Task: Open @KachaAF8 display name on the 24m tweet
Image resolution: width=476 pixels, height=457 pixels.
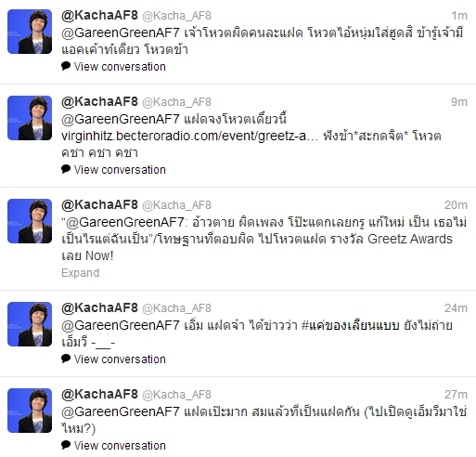Action: [x=99, y=307]
